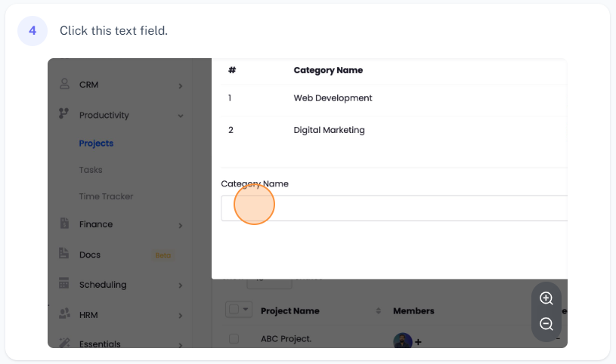
Task: Select the Projects sidebar link
Action: 96,143
